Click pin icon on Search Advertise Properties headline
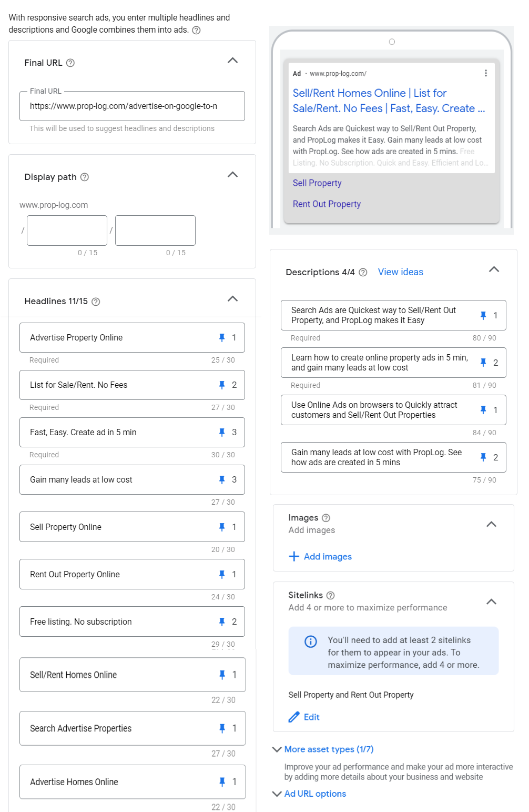This screenshot has width=529, height=812. coord(222,728)
